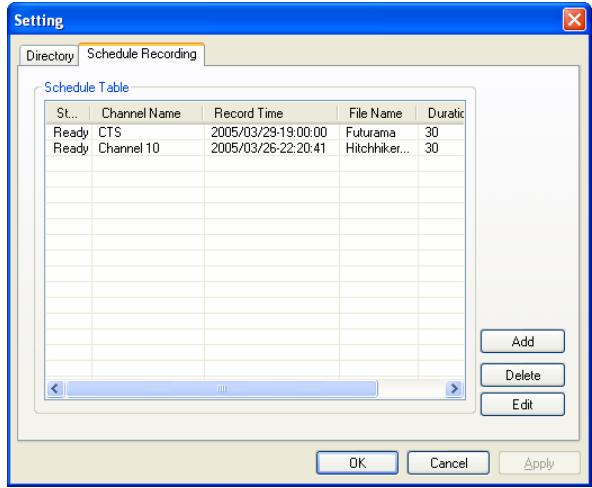592x488 pixels.
Task: Confirm settings with OK button
Action: [357, 463]
